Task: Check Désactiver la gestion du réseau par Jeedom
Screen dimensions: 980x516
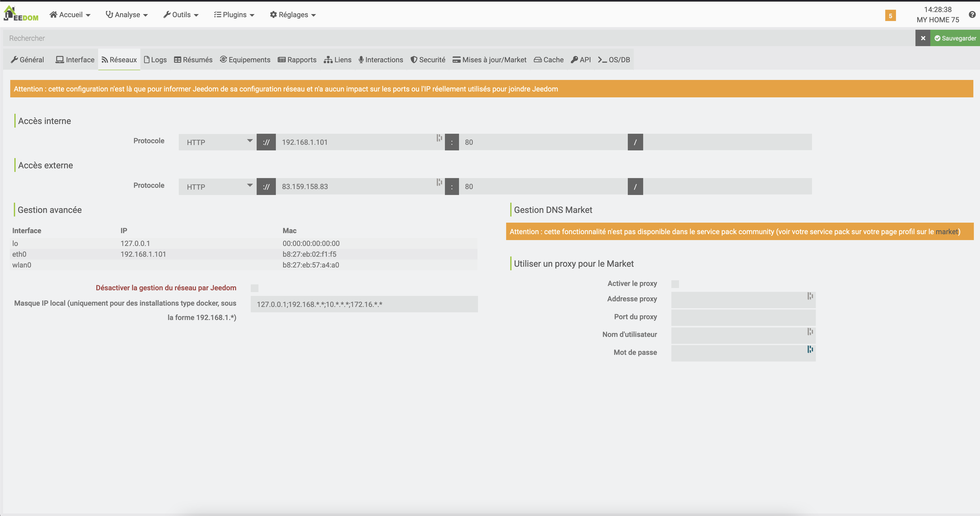Action: pos(255,288)
